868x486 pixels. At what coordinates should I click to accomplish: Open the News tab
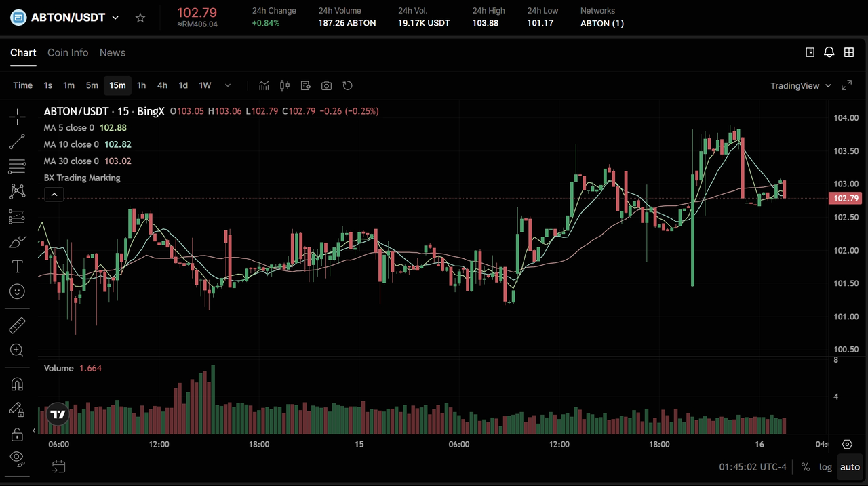pos(113,52)
